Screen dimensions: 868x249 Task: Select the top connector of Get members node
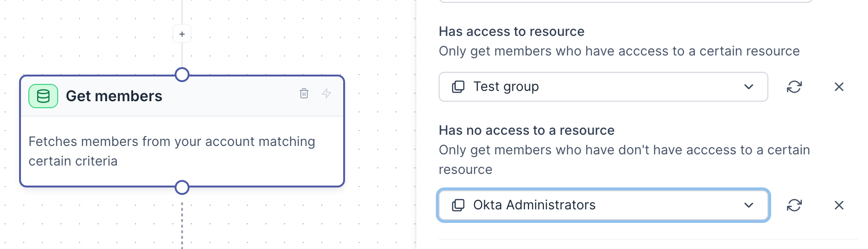[182, 75]
